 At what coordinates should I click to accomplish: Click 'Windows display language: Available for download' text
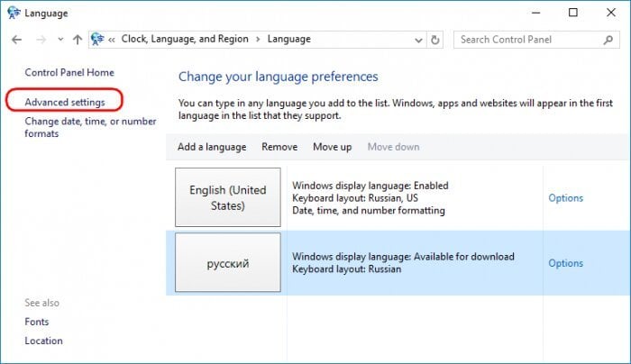click(x=403, y=257)
